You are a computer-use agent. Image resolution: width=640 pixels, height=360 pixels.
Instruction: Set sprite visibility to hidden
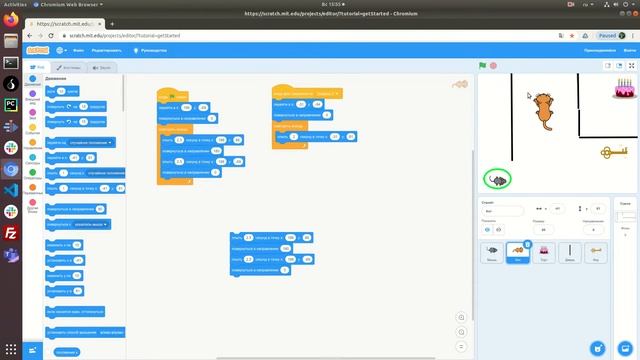498,229
